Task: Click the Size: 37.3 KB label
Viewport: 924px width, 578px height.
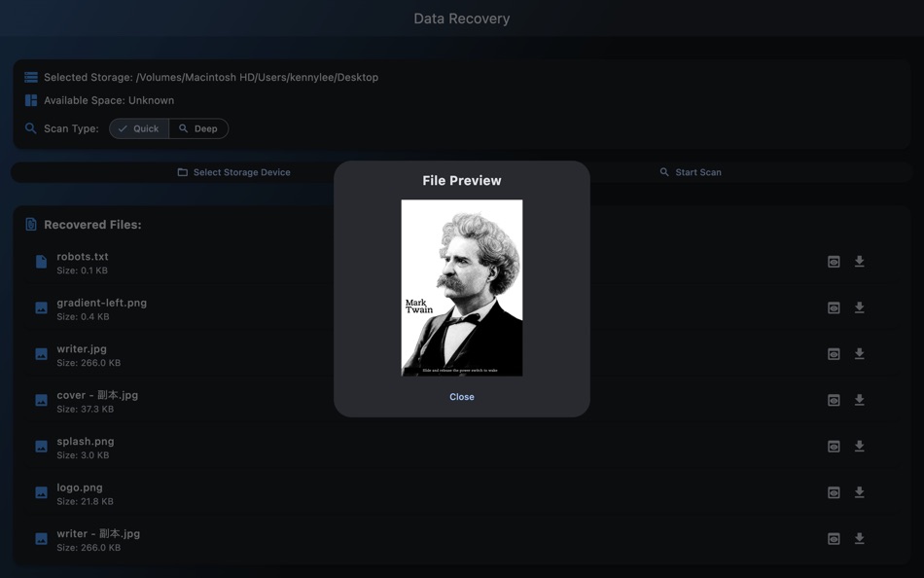Action: tap(86, 409)
